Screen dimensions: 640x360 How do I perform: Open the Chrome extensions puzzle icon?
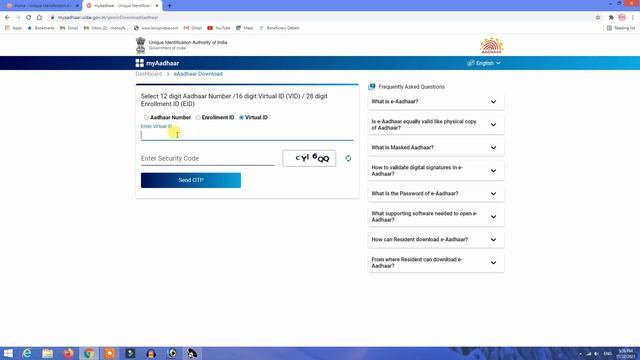click(x=611, y=18)
